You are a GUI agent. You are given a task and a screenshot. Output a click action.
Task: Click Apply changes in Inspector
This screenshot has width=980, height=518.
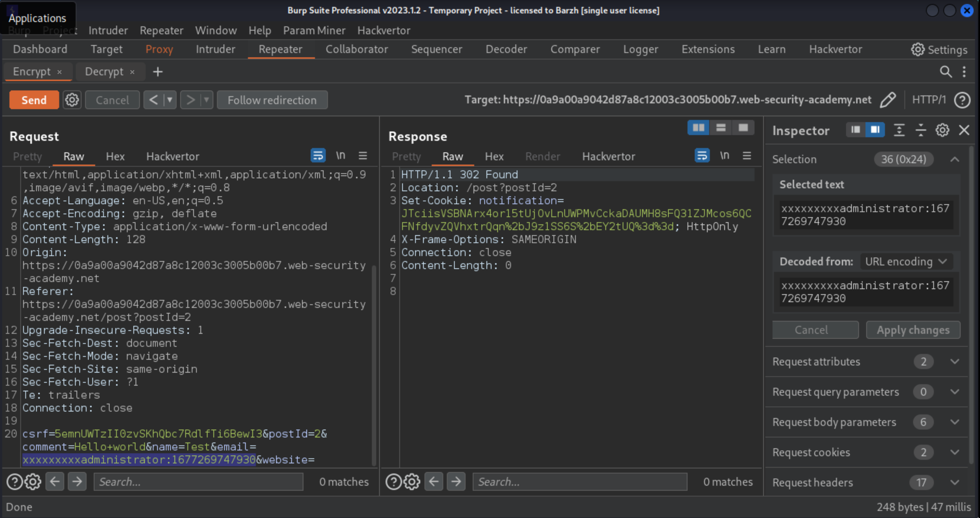point(913,330)
